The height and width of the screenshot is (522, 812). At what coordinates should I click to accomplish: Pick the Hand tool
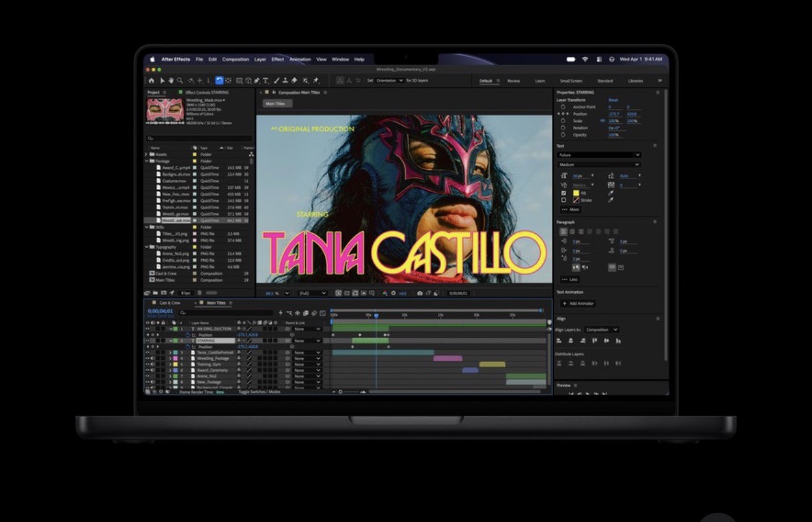pos(171,81)
